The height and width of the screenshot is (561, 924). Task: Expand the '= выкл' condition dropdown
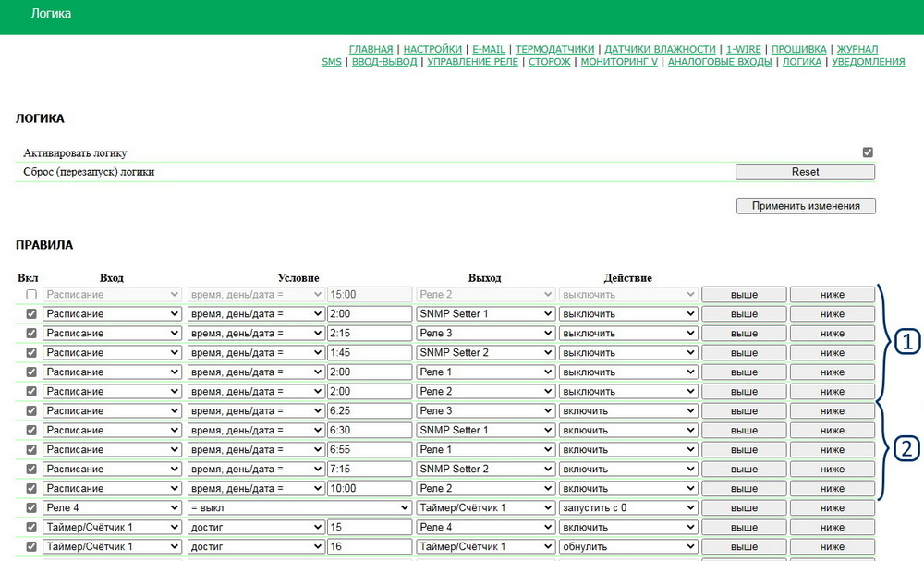(x=299, y=507)
